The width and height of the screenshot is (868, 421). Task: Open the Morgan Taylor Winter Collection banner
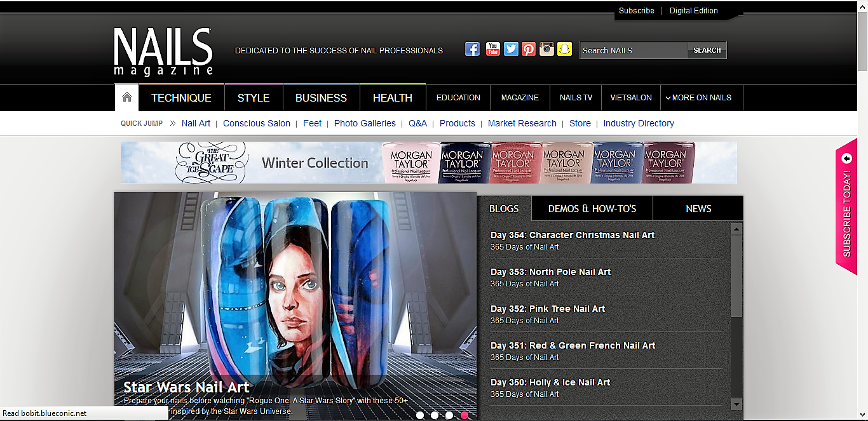429,163
